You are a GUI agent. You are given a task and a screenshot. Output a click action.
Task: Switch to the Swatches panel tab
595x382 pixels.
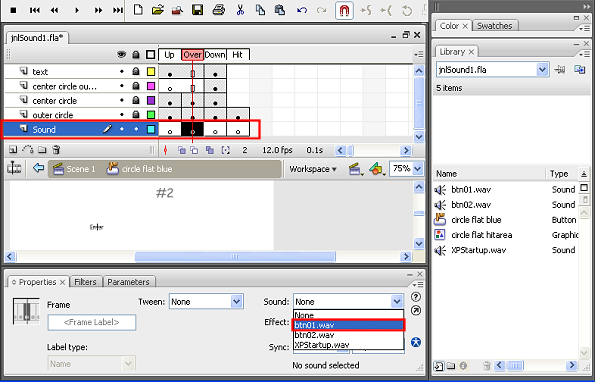(x=494, y=26)
